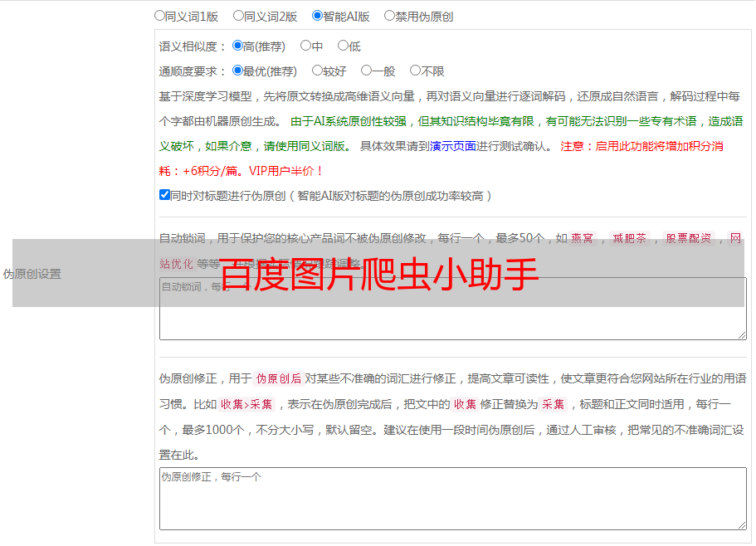Select the 智能AI版 radio button
This screenshot has width=756, height=546.
pos(317,16)
